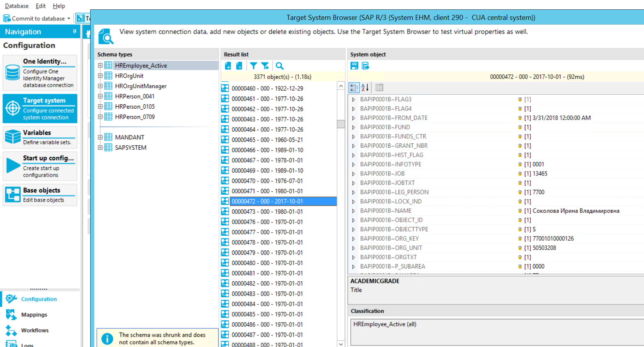This screenshot has width=644, height=347.
Task: Toggle categorized view in the property grid
Action: (x=354, y=88)
